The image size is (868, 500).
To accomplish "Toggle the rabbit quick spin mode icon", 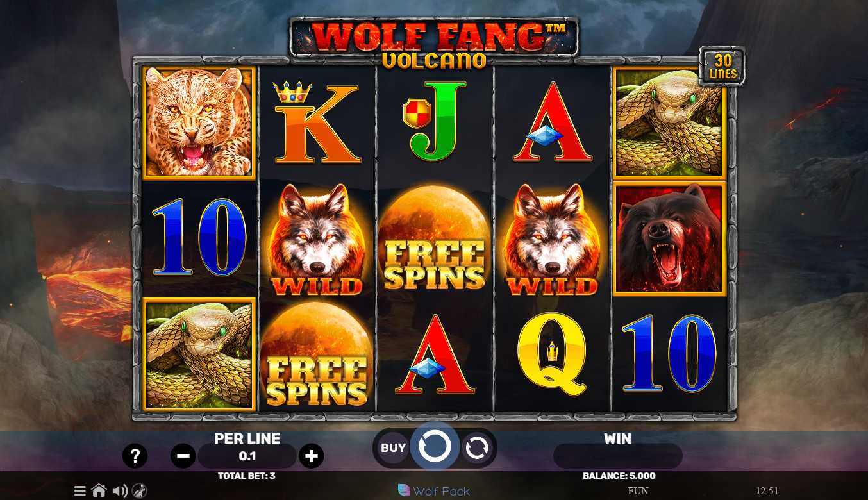I will [x=139, y=491].
